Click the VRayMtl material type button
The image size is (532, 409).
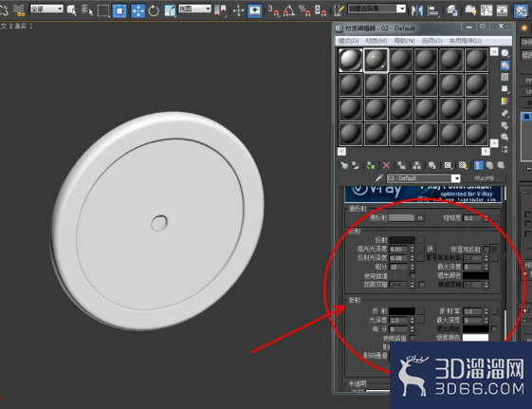point(485,178)
